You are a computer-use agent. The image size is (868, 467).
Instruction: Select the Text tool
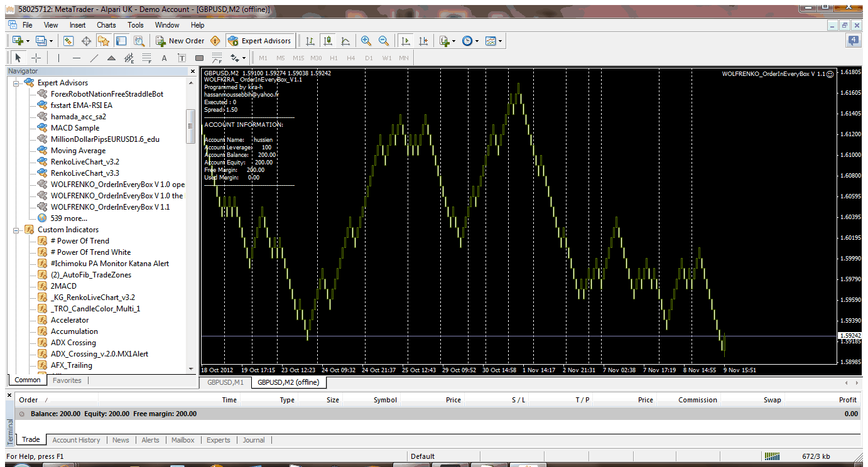[x=165, y=58]
